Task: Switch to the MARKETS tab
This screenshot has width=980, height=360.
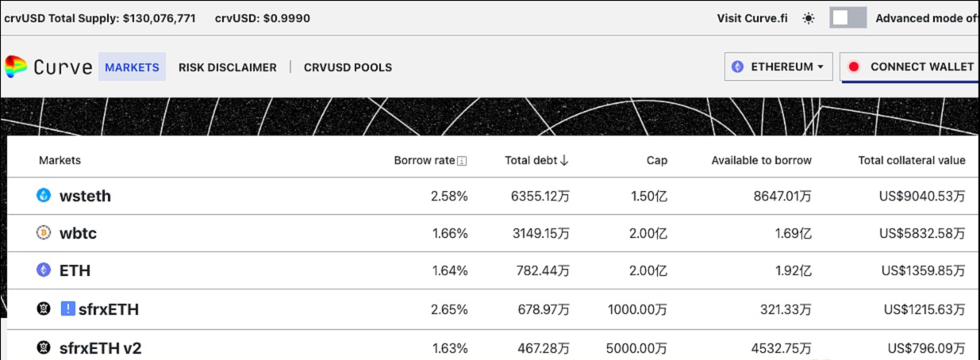Action: (x=132, y=67)
